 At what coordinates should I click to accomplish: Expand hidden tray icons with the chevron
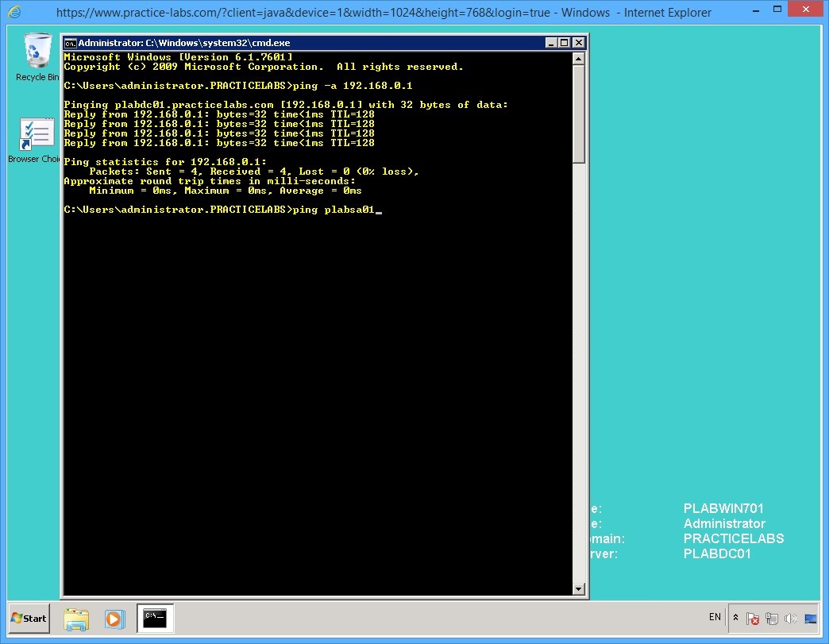tap(735, 618)
